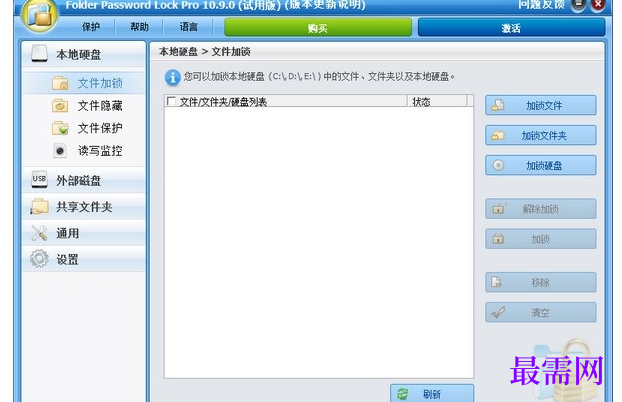Screen dimensions: 622x402
Task: Click the 加锁文件夹 button
Action: pyautogui.click(x=541, y=135)
